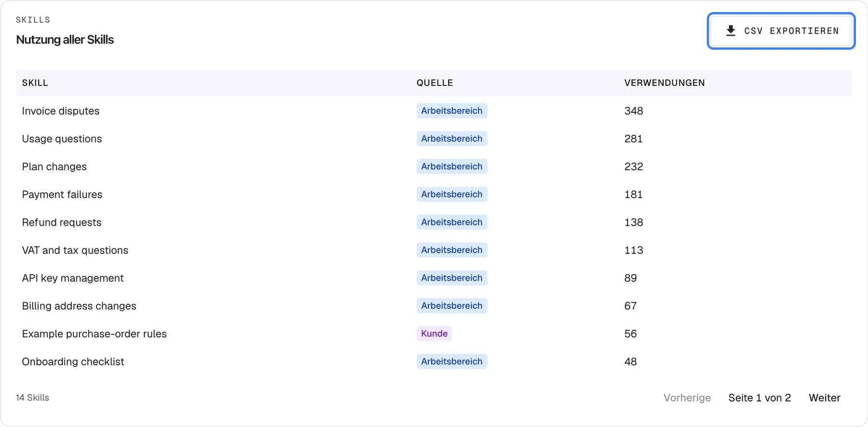Screen dimensions: 868x427
Task: Select Example purchase-order rules skill
Action: pyautogui.click(x=95, y=334)
